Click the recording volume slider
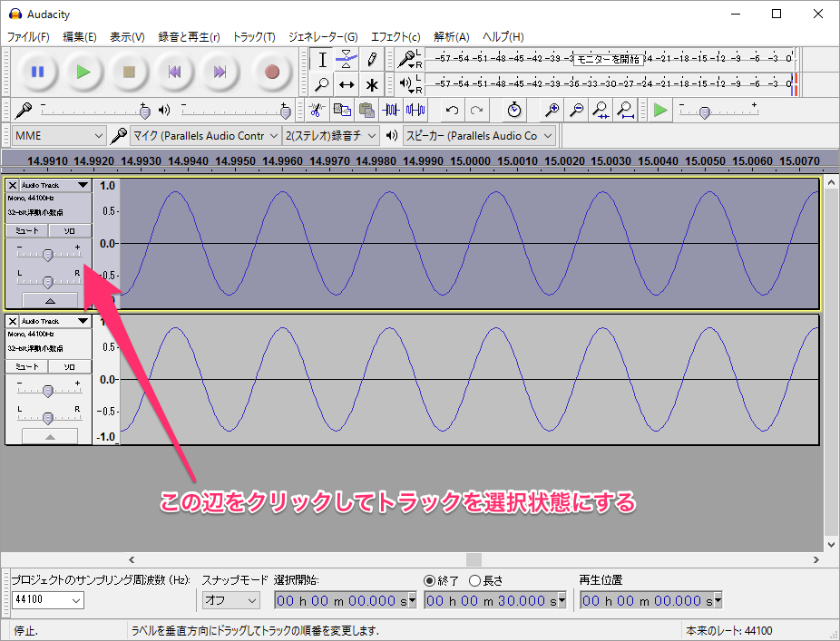 click(93, 111)
